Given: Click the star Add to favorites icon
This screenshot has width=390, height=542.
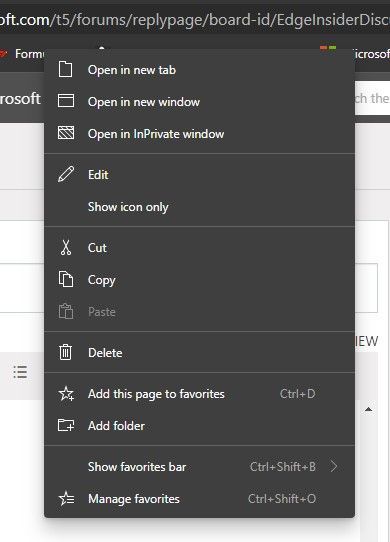Looking at the screenshot, I should pyautogui.click(x=66, y=393).
